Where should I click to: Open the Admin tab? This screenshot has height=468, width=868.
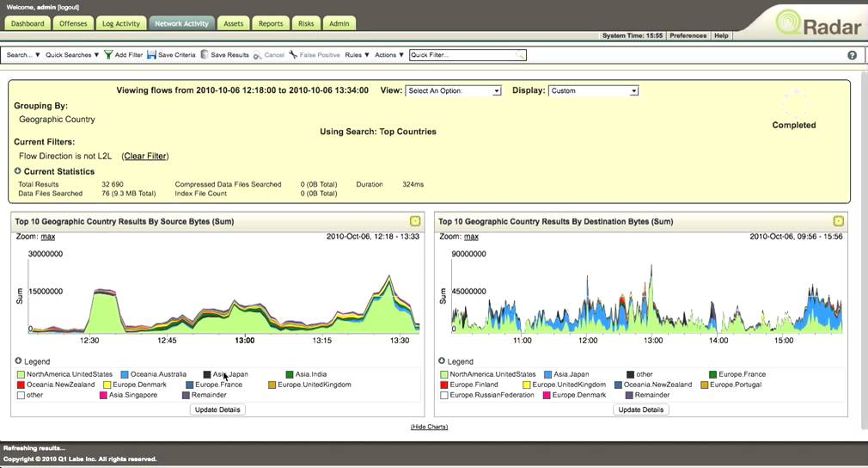(339, 23)
